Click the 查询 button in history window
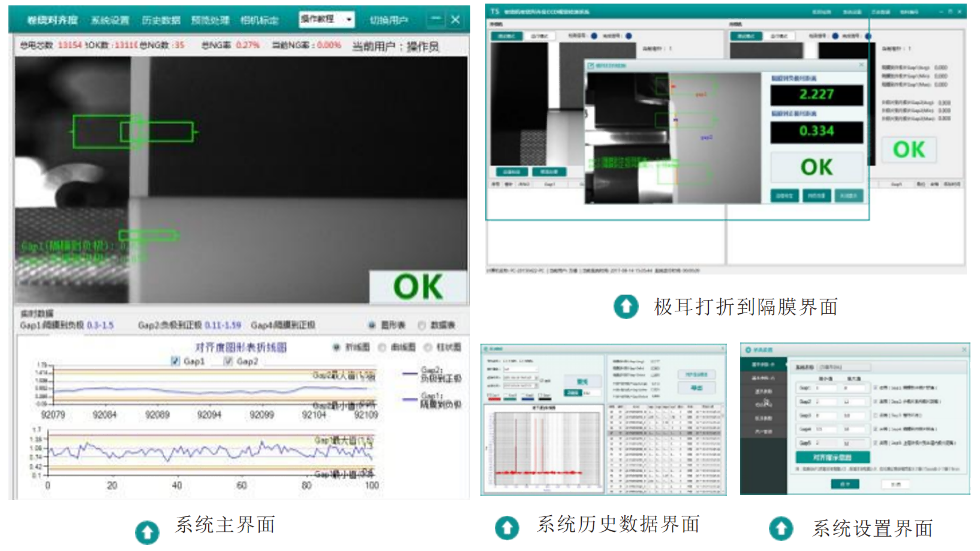The height and width of the screenshot is (551, 980). 582,381
